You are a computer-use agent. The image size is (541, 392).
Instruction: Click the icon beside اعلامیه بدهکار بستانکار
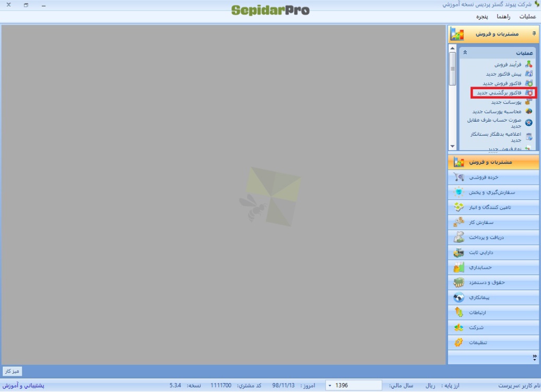pyautogui.click(x=528, y=137)
